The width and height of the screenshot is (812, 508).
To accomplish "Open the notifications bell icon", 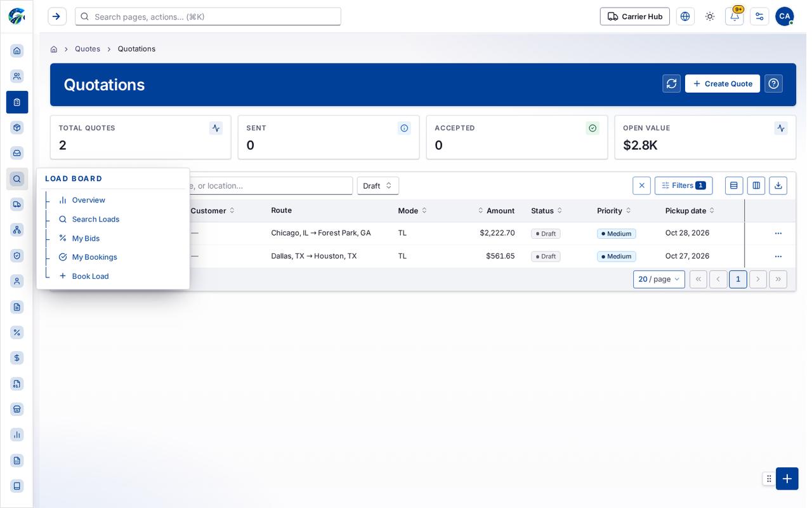I will pos(735,17).
